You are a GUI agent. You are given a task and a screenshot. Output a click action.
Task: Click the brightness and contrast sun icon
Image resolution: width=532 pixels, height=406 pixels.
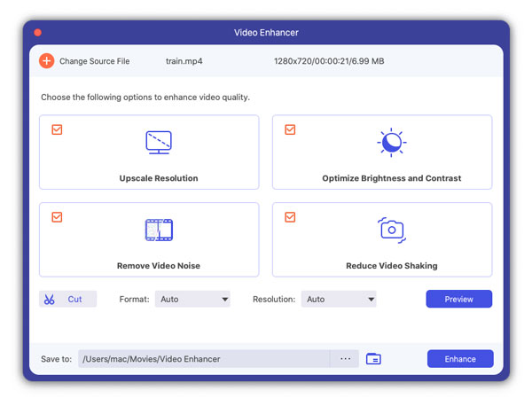(x=391, y=142)
